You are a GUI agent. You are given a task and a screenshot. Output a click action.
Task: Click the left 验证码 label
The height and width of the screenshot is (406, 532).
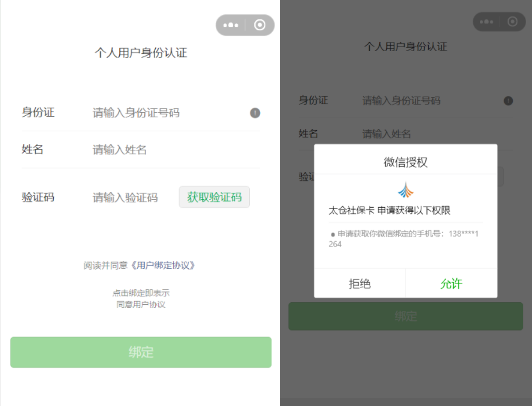coord(38,197)
